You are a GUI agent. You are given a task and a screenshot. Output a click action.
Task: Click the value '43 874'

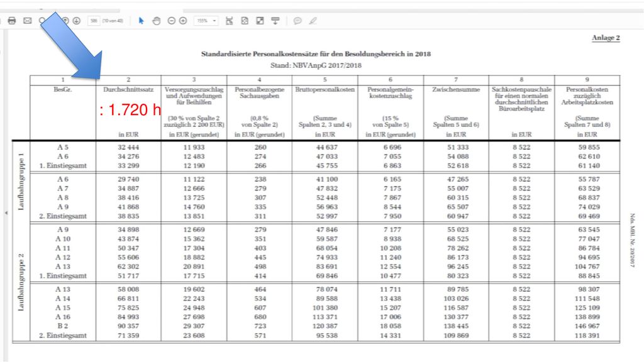(128, 239)
